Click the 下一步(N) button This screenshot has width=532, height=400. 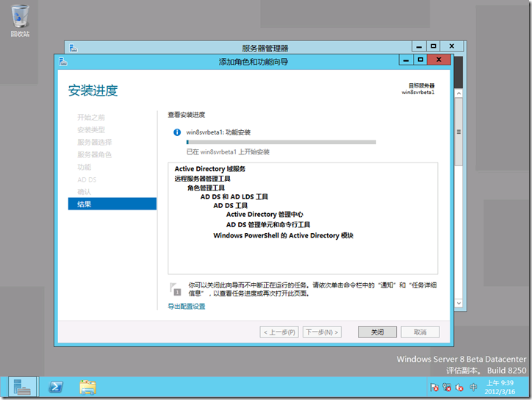pyautogui.click(x=322, y=332)
